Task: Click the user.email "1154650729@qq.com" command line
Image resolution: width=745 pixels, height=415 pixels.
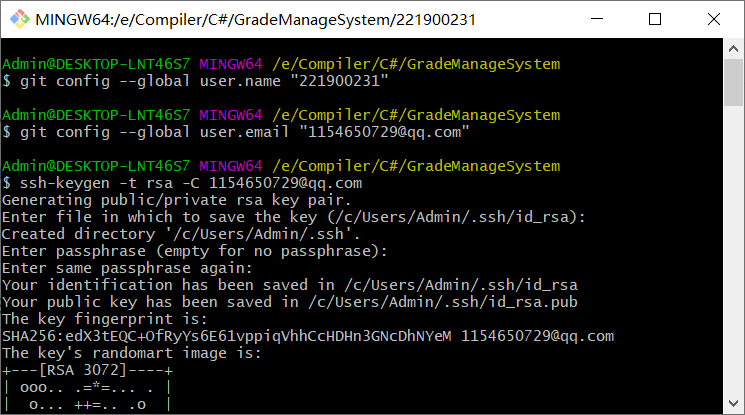Action: [x=236, y=132]
